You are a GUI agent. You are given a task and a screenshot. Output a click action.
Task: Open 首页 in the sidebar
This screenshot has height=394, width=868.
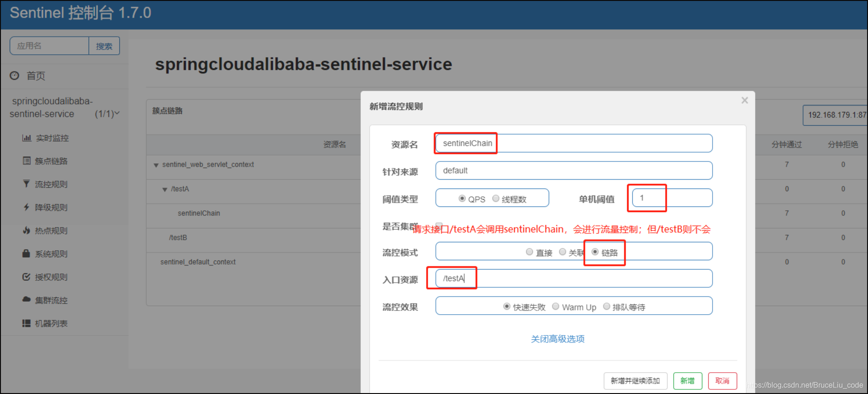(36, 76)
